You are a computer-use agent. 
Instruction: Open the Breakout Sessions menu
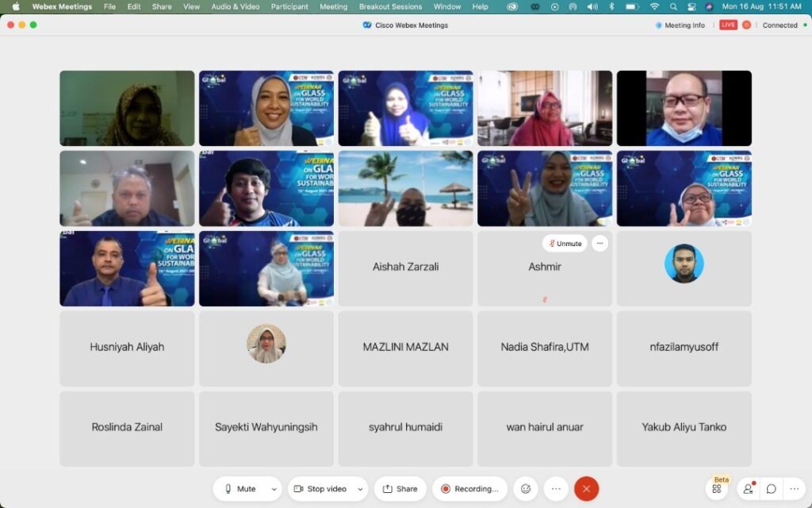[390, 6]
